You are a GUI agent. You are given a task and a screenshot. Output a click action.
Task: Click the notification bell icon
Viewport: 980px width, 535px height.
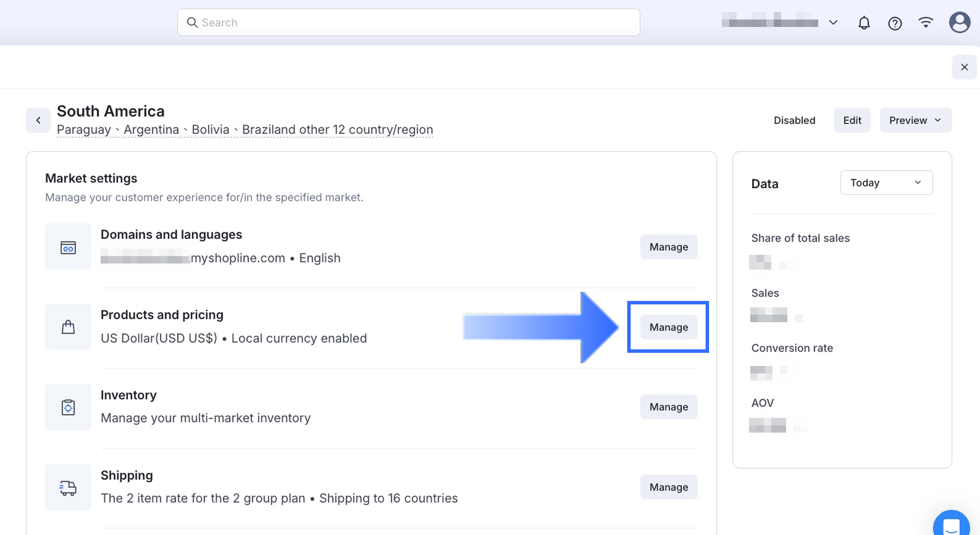click(864, 23)
